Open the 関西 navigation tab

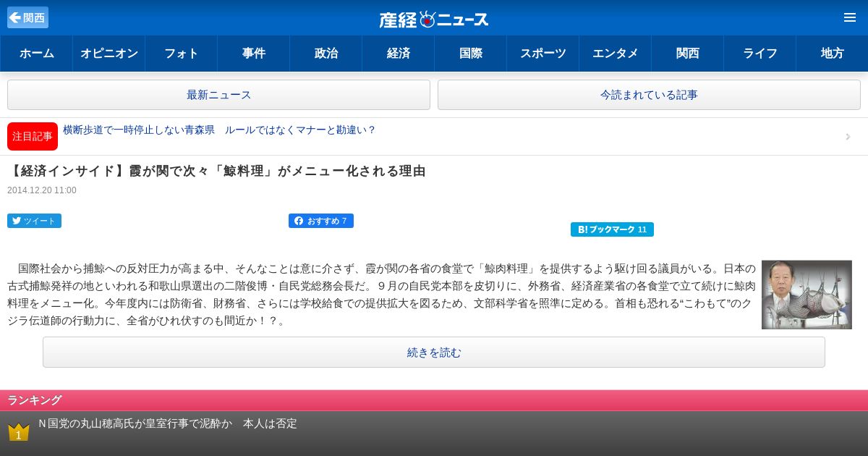(687, 54)
